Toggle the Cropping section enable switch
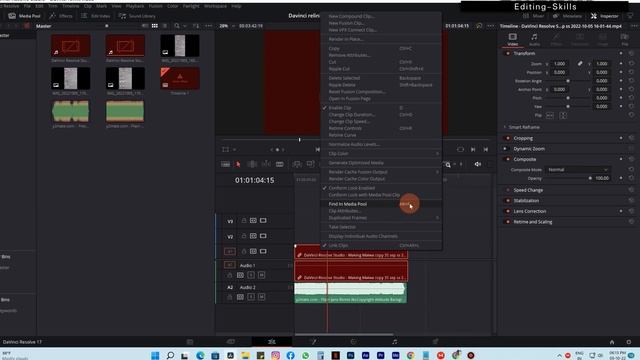The width and height of the screenshot is (640, 360). coord(508,138)
